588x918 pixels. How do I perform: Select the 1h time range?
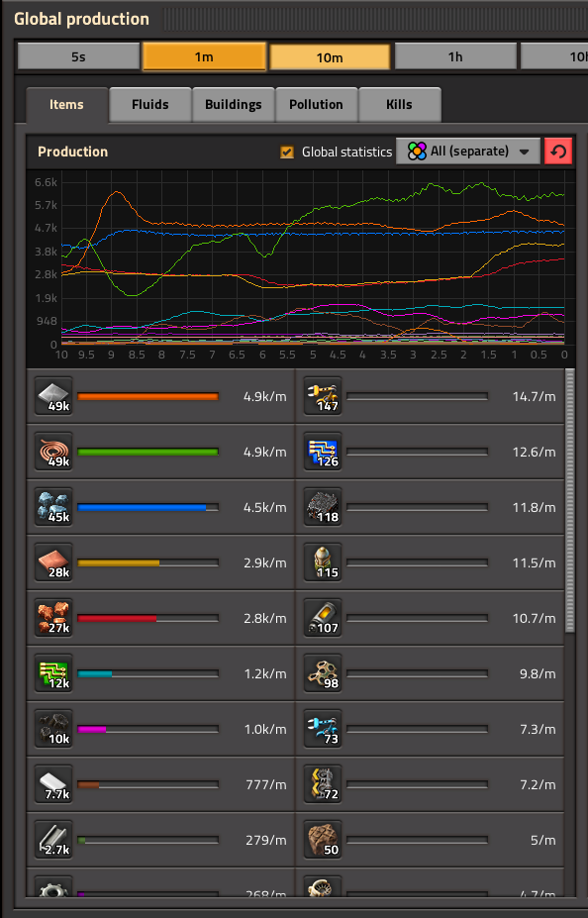455,56
